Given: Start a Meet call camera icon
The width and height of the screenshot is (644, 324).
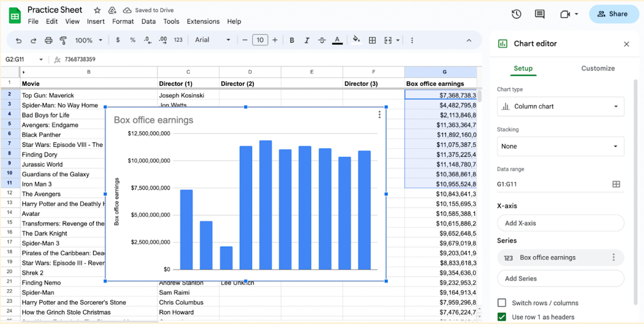Looking at the screenshot, I should point(565,14).
